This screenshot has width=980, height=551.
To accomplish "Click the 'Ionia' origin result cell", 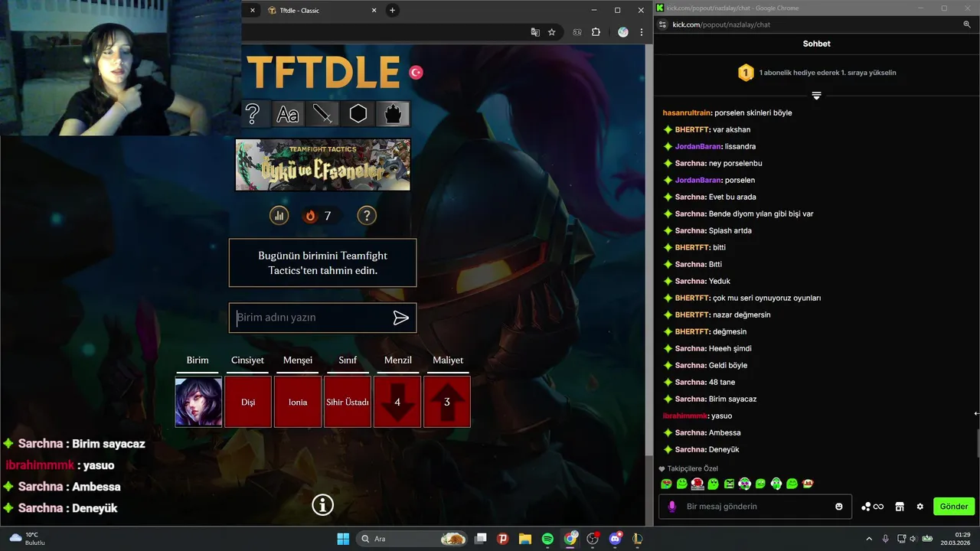I will tap(298, 402).
